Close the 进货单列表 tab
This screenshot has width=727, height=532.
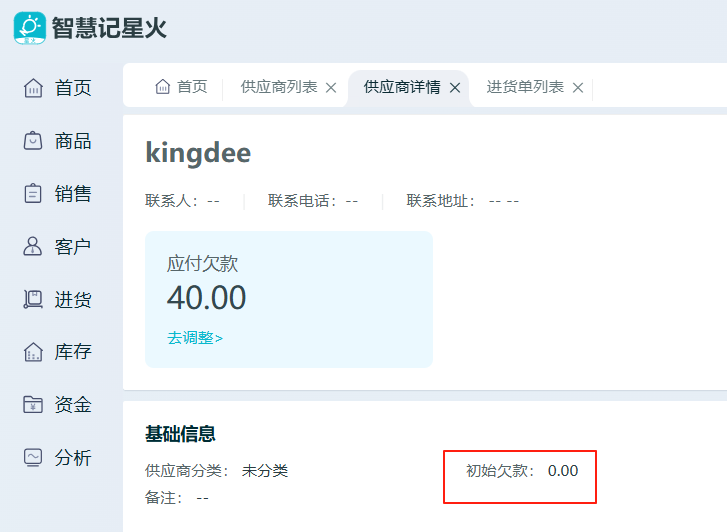[x=578, y=88]
